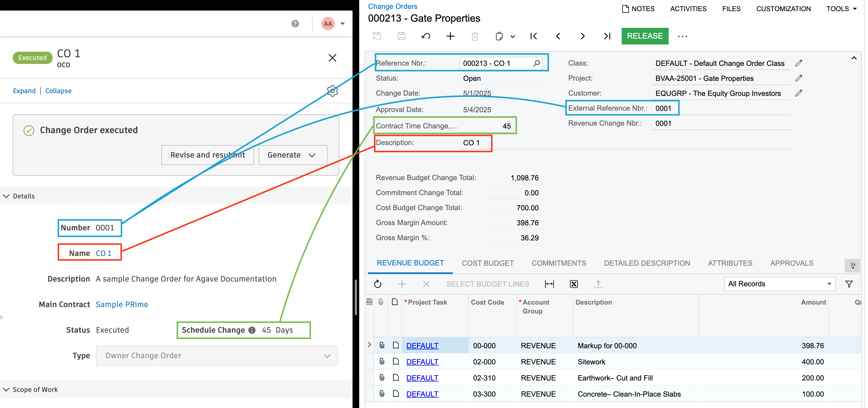Open the Generate dropdown

(292, 155)
